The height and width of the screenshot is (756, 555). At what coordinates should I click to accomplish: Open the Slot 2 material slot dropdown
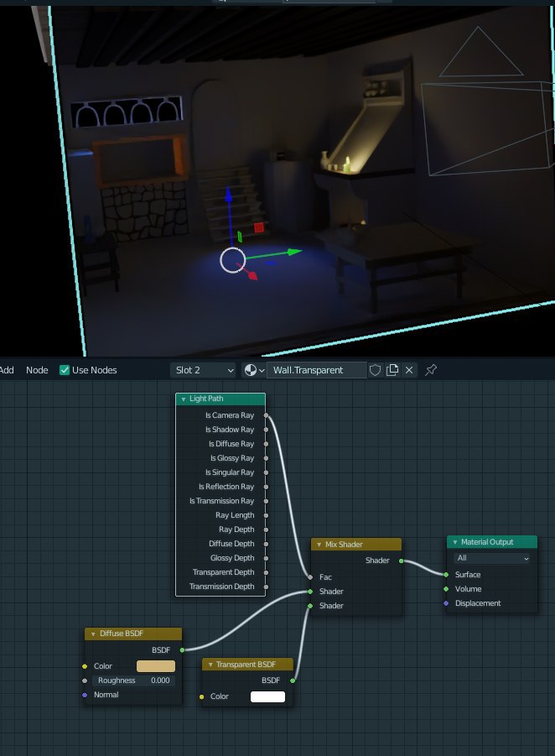203,370
